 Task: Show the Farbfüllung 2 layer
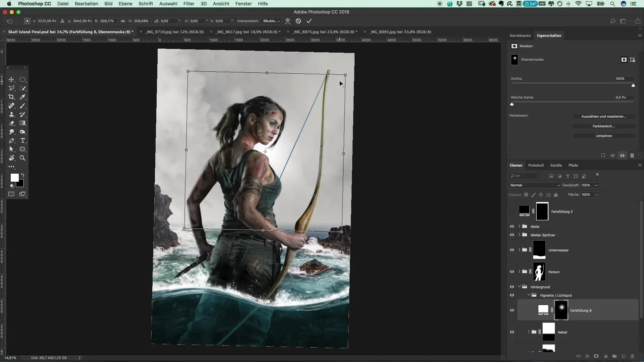[x=512, y=212]
